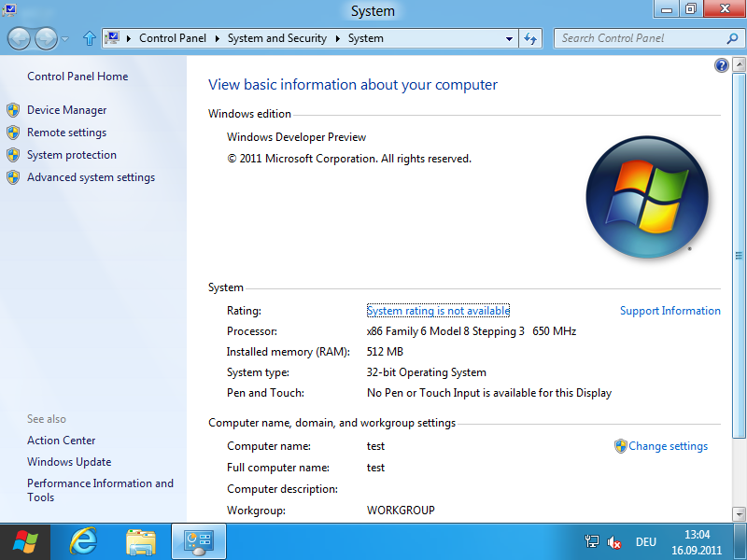Open Windows Explorer folder on taskbar
Screen dimensions: 747x560
pyautogui.click(x=141, y=541)
